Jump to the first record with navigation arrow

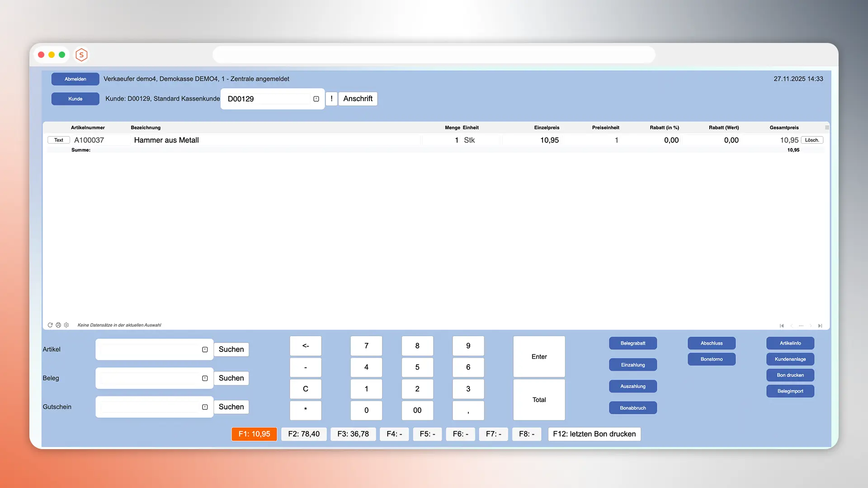782,325
